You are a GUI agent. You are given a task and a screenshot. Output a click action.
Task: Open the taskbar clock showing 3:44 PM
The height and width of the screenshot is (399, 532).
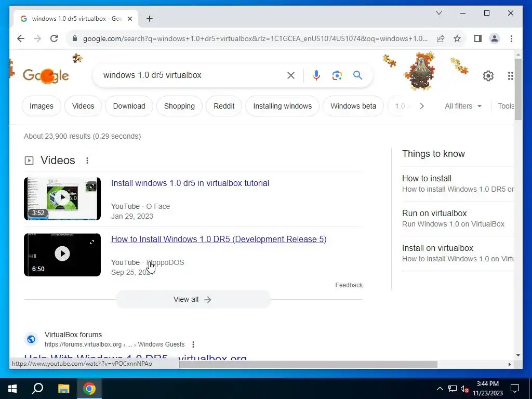click(488, 389)
